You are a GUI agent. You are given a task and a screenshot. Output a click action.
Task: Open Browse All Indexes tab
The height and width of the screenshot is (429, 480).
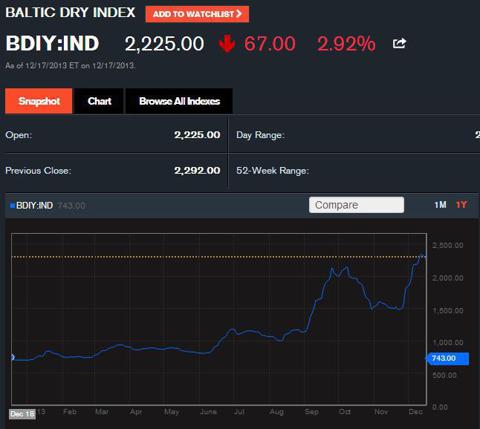(179, 101)
